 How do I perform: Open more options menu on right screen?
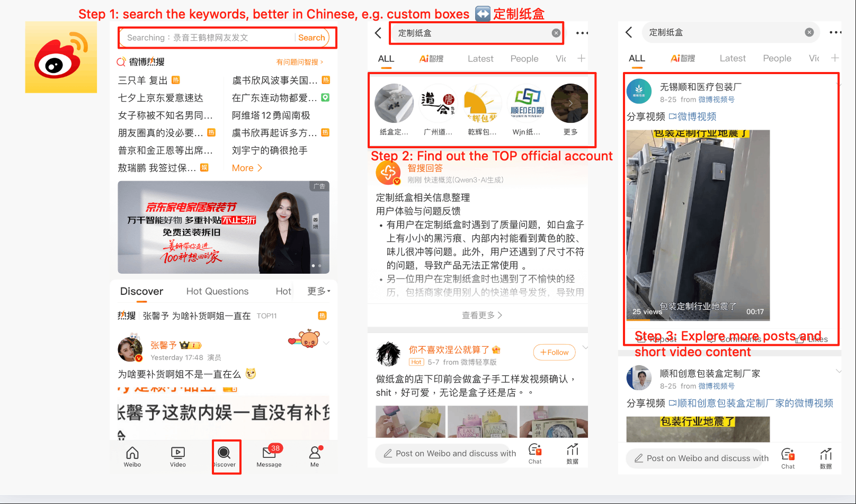coord(835,32)
